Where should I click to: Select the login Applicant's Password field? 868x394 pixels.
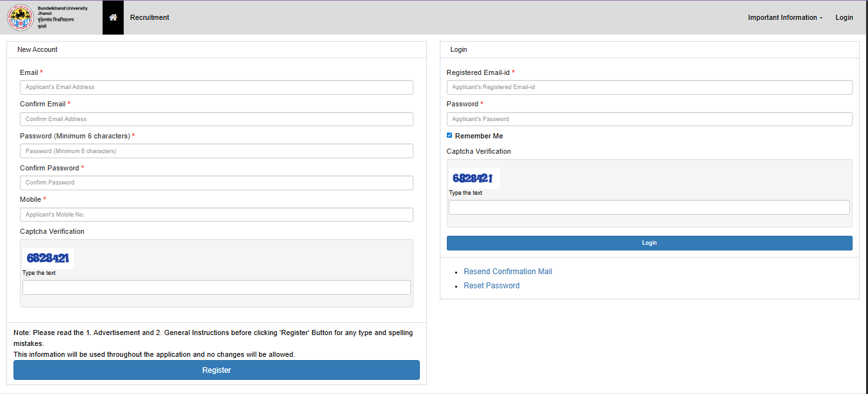(649, 119)
